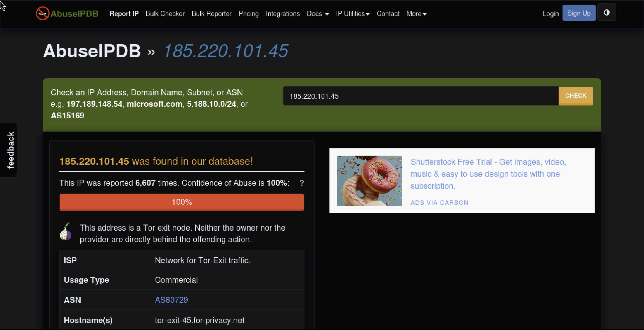Image resolution: width=644 pixels, height=330 pixels.
Task: Open the Contact page
Action: pyautogui.click(x=388, y=14)
